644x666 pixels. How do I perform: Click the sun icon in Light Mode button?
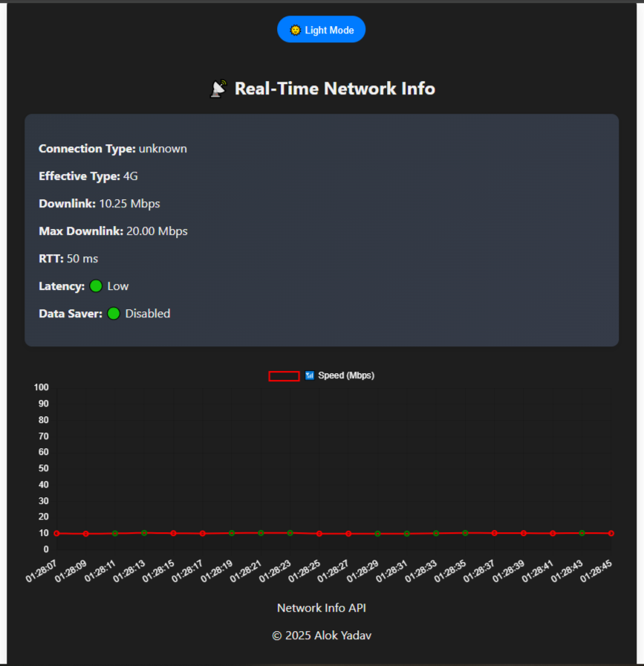point(295,30)
